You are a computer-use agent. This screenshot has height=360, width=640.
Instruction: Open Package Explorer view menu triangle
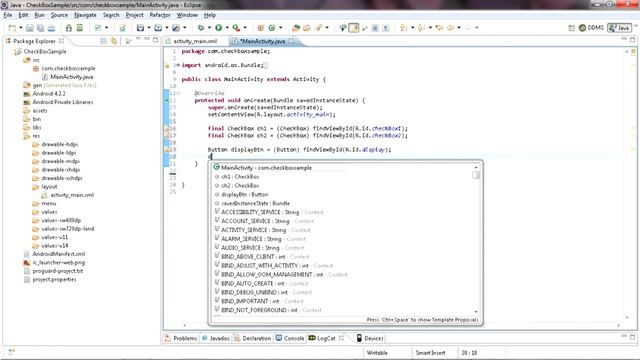pos(138,39)
